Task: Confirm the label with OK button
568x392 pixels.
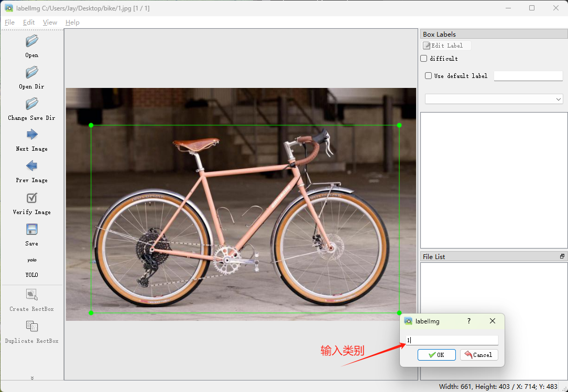Action: pyautogui.click(x=436, y=355)
